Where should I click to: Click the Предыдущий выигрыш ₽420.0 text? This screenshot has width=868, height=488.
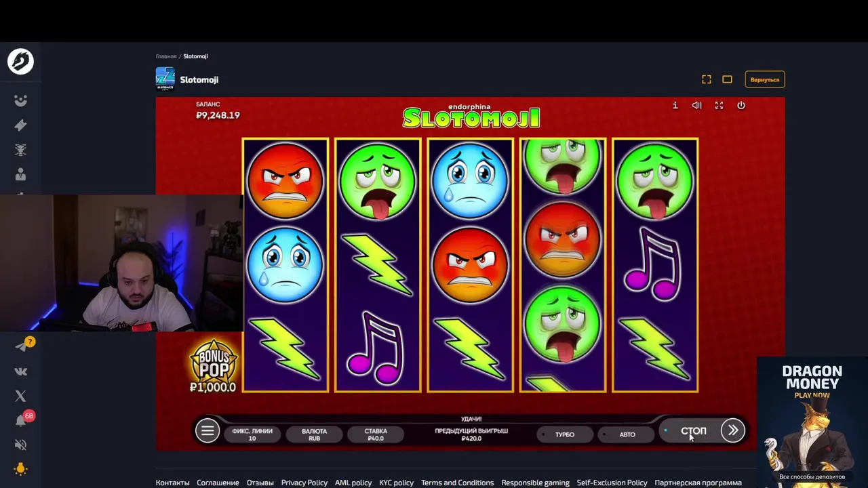pyautogui.click(x=471, y=434)
